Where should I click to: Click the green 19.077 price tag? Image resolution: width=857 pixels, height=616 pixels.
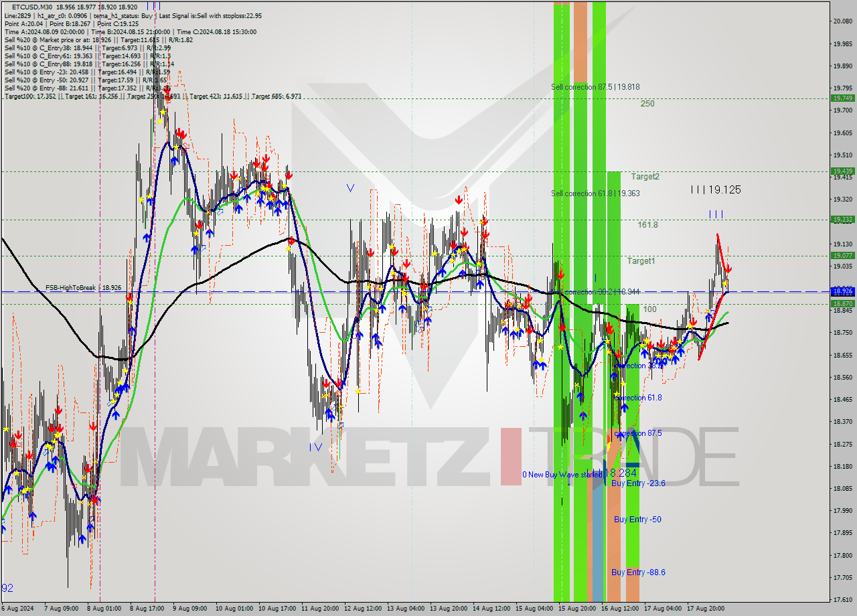842,256
